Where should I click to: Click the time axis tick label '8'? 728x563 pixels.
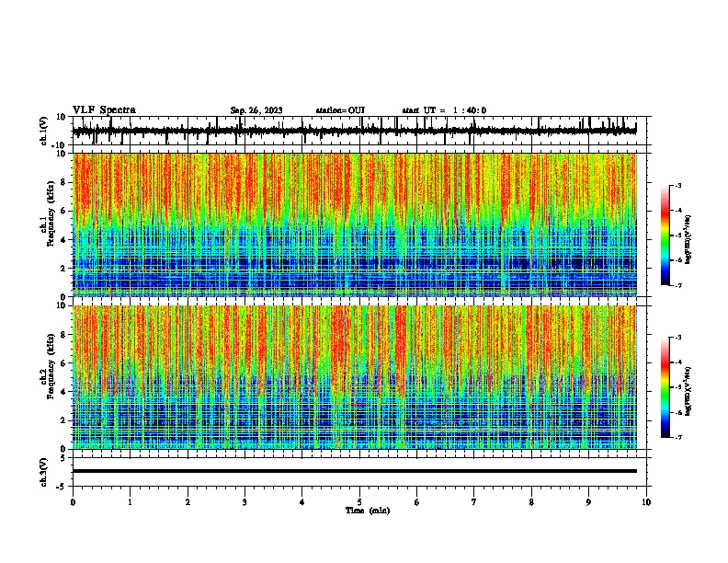tap(531, 502)
